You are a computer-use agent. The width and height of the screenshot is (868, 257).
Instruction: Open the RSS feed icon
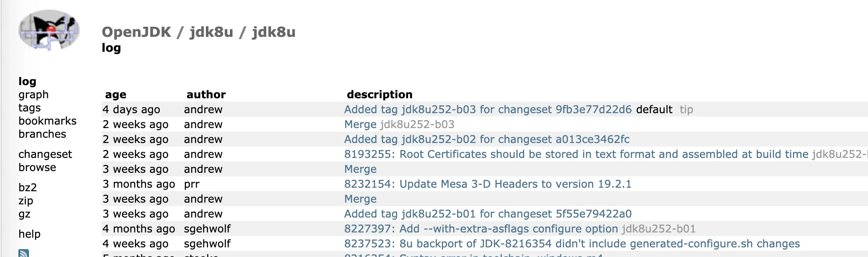(24, 253)
